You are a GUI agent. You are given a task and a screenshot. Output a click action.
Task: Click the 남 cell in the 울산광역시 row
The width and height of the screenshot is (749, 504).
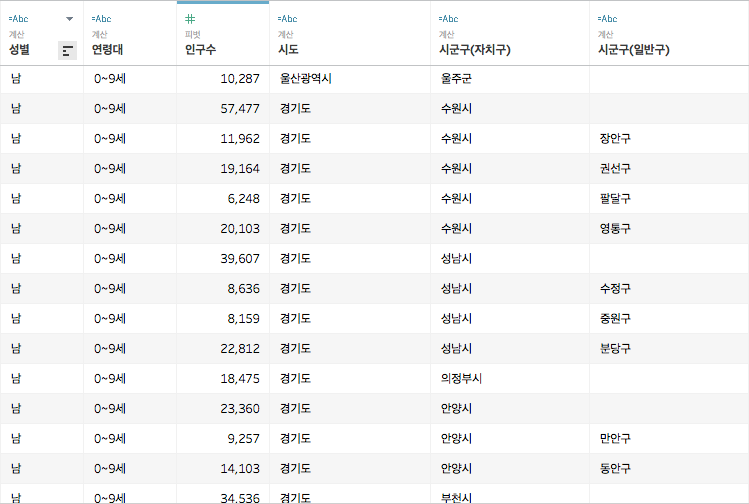point(16,78)
